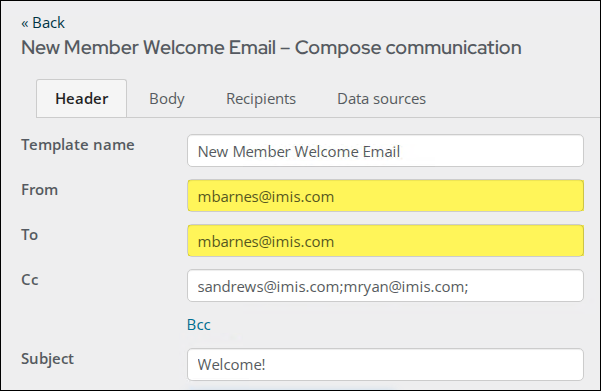The height and width of the screenshot is (391, 601).
Task: Click the To label
Action: [30, 235]
